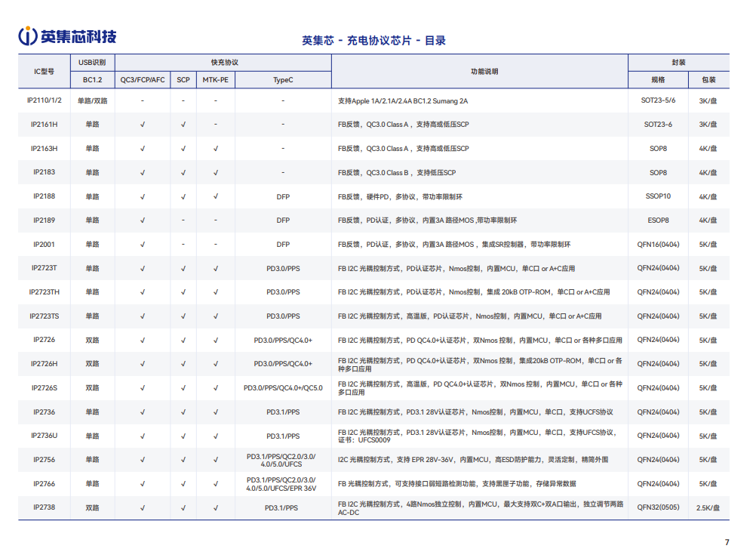756x558 pixels.
Task: Select the IP2183 model cell
Action: (44, 172)
